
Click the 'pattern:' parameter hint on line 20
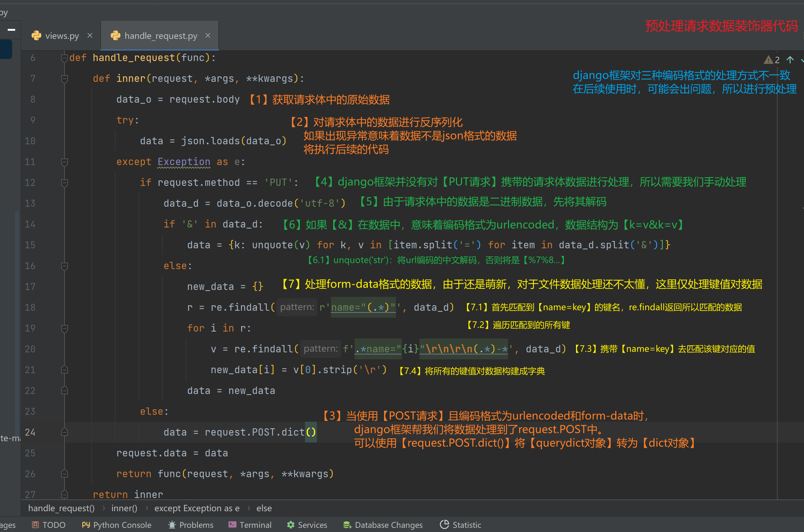coord(320,349)
